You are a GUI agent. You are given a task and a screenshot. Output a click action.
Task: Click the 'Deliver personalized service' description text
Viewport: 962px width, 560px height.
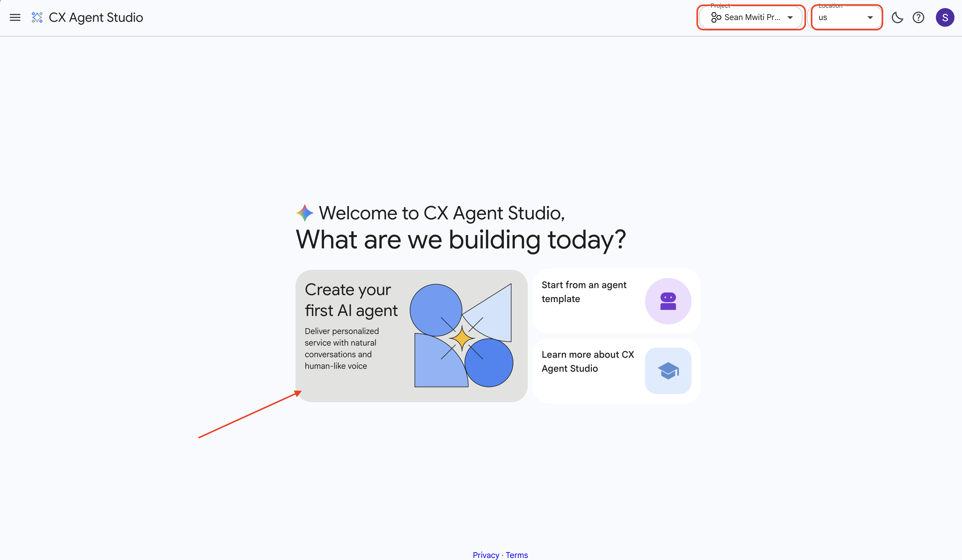tap(342, 349)
